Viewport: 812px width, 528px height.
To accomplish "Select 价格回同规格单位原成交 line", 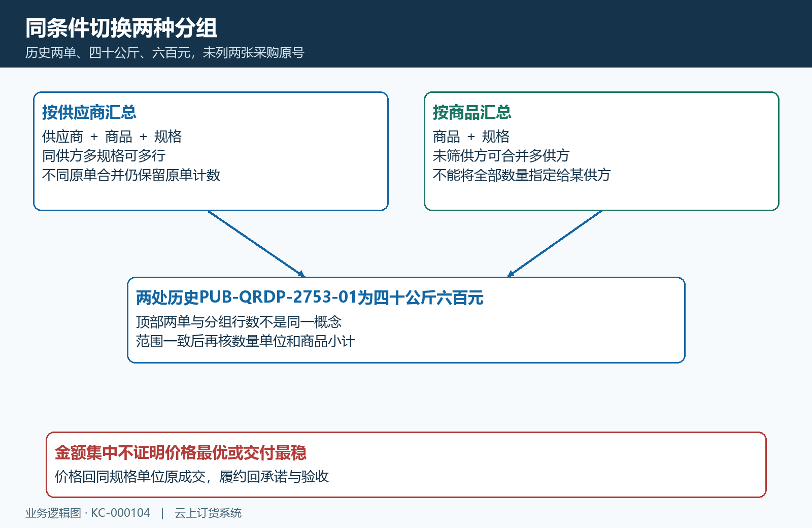I will click(130, 477).
